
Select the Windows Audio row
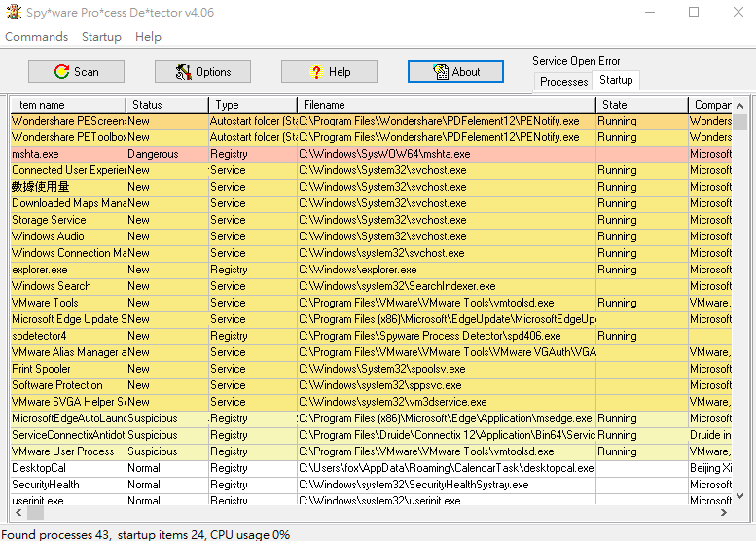[372, 236]
